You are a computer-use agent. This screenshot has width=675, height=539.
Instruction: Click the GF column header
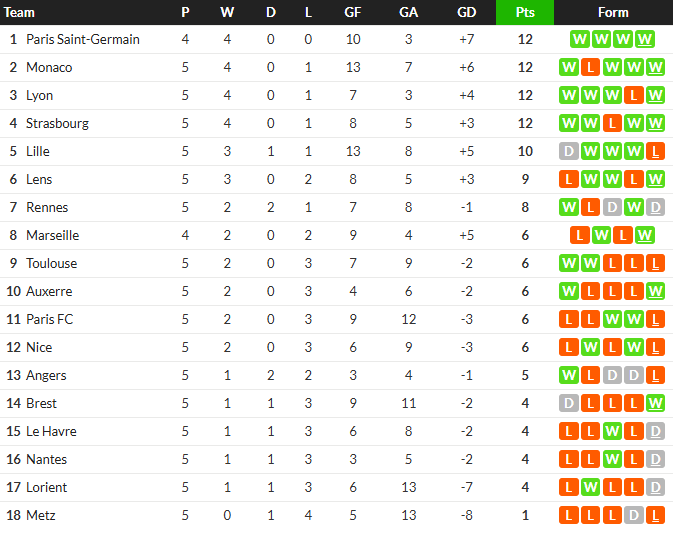[x=353, y=12]
